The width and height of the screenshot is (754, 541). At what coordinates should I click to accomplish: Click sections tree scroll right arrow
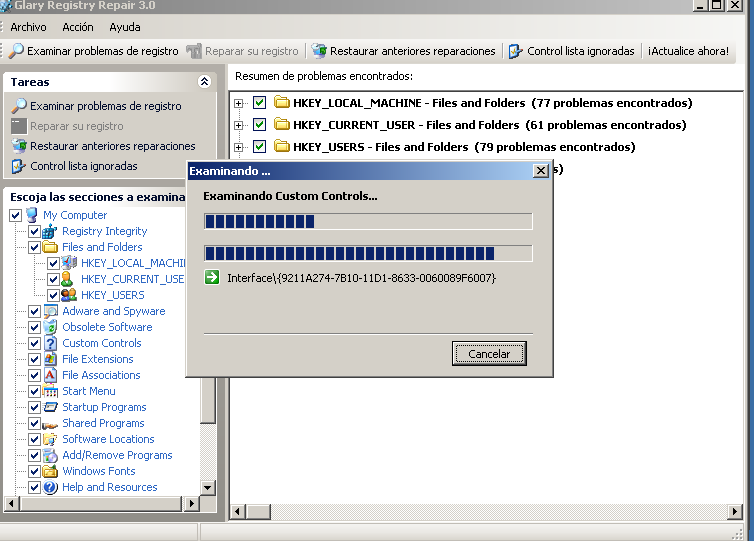[x=191, y=503]
